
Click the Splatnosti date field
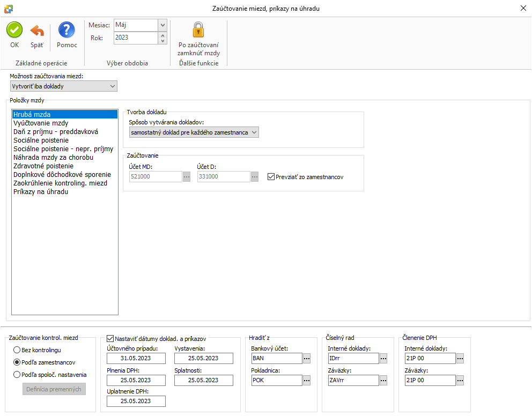(203, 380)
